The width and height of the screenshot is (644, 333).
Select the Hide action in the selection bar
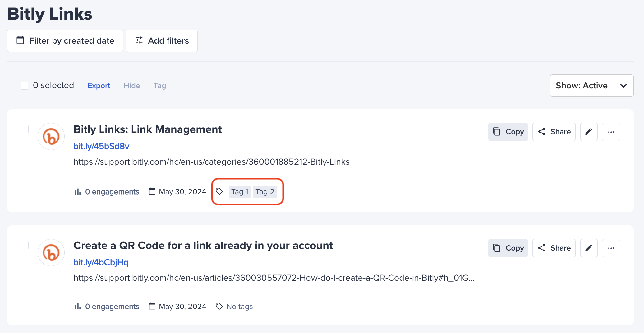pos(132,85)
